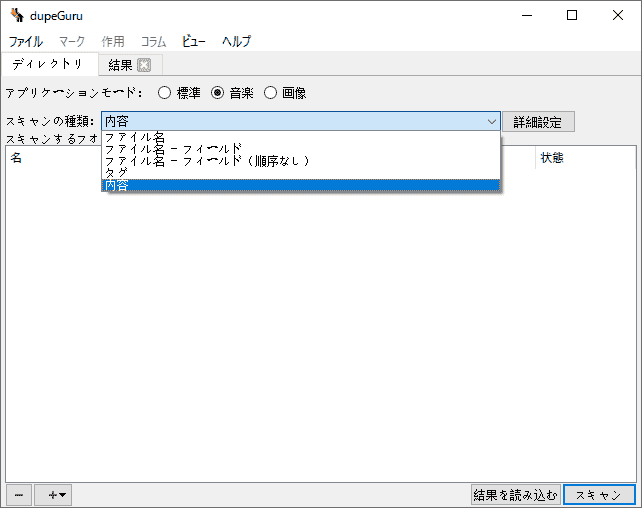Close the 結果 tab with its X icon
The height and width of the screenshot is (508, 642).
tap(144, 65)
